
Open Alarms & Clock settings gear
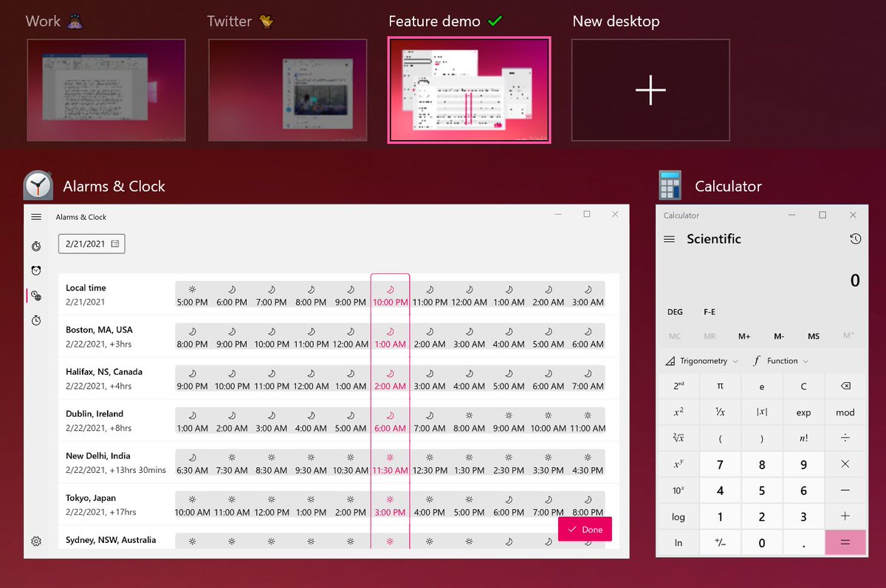pyautogui.click(x=36, y=542)
